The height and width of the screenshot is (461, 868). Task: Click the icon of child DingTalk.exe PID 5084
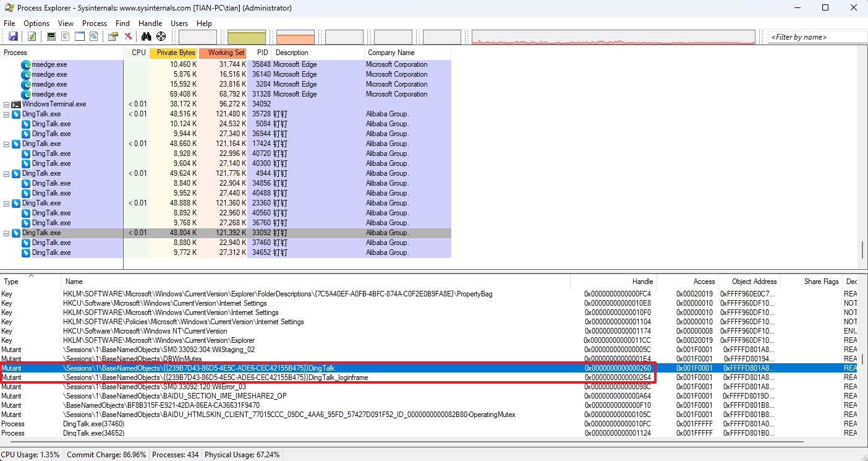tap(26, 124)
